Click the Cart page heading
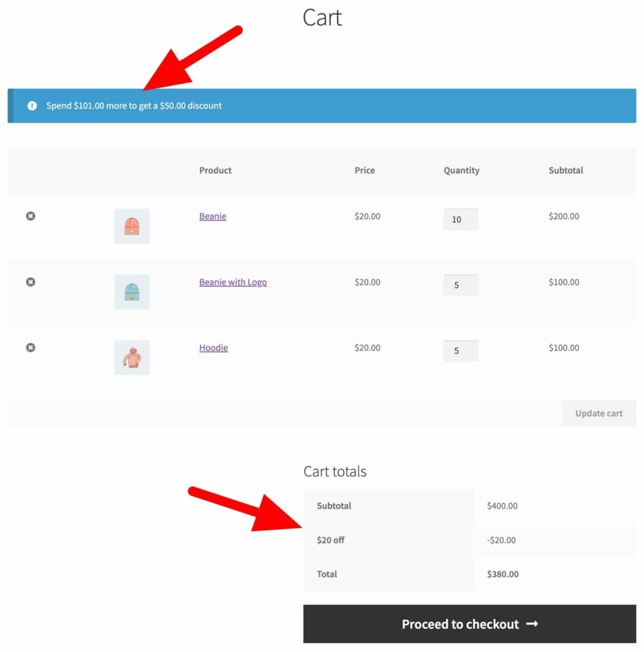This screenshot has height=652, width=644. [x=322, y=18]
